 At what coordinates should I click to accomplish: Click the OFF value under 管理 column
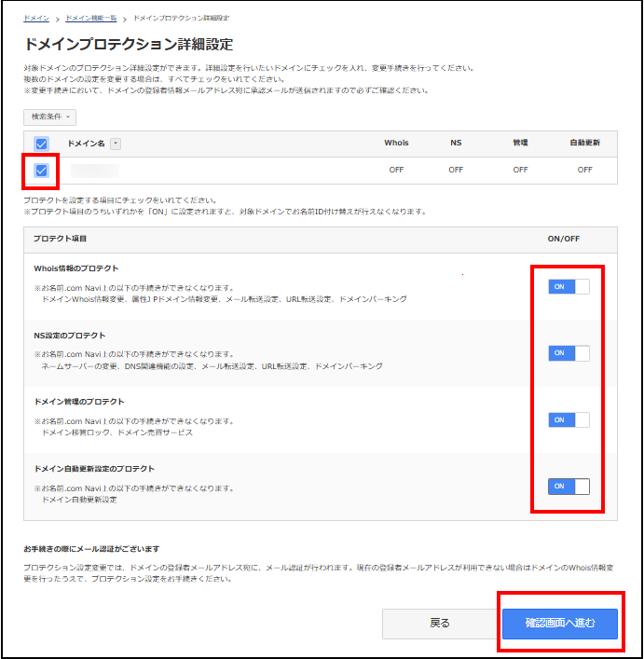(x=520, y=170)
